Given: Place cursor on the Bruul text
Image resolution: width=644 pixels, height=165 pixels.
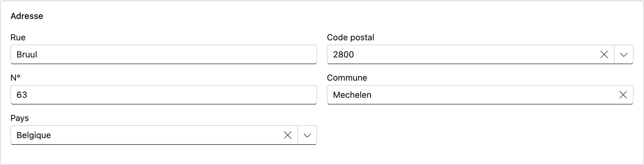Looking at the screenshot, I should [27, 54].
